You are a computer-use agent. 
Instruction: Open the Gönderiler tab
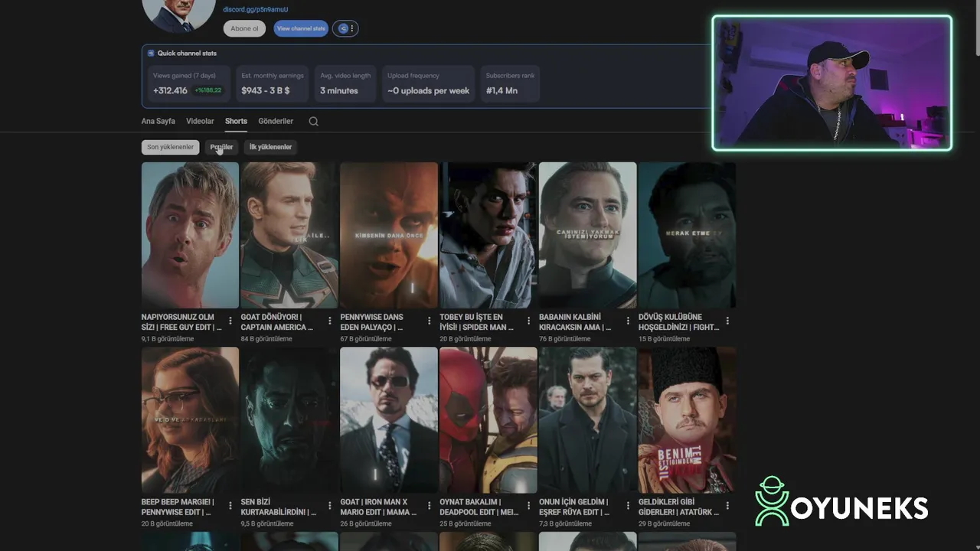pyautogui.click(x=276, y=121)
